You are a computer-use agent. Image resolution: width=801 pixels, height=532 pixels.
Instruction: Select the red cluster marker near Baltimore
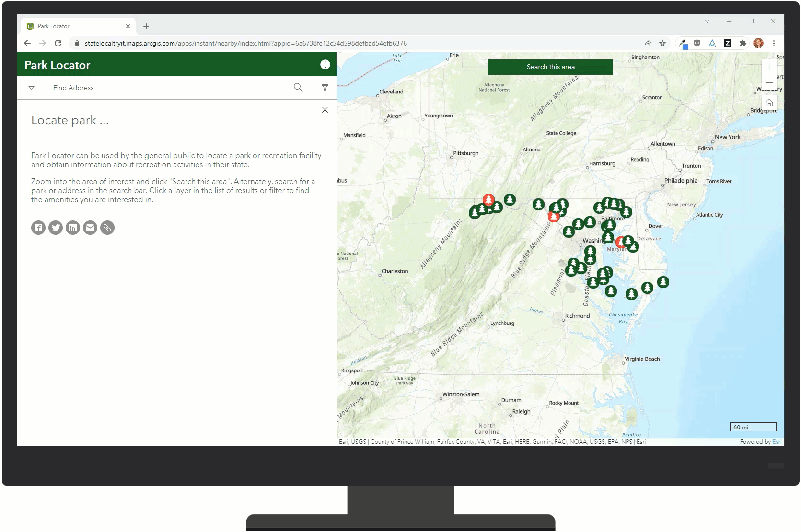click(622, 243)
